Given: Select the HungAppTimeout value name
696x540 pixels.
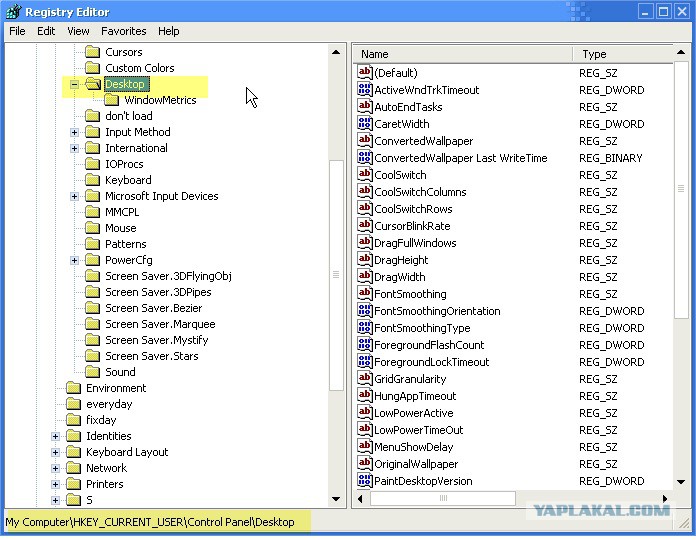Looking at the screenshot, I should (x=415, y=396).
